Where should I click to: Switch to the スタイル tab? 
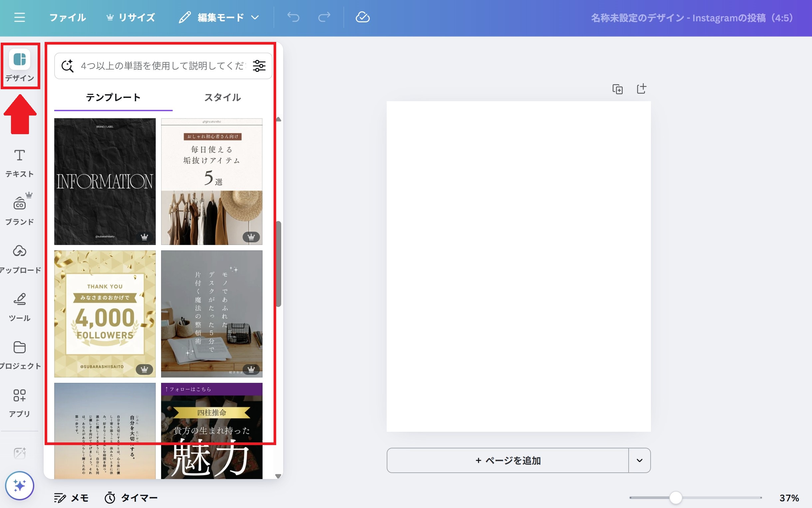click(222, 98)
